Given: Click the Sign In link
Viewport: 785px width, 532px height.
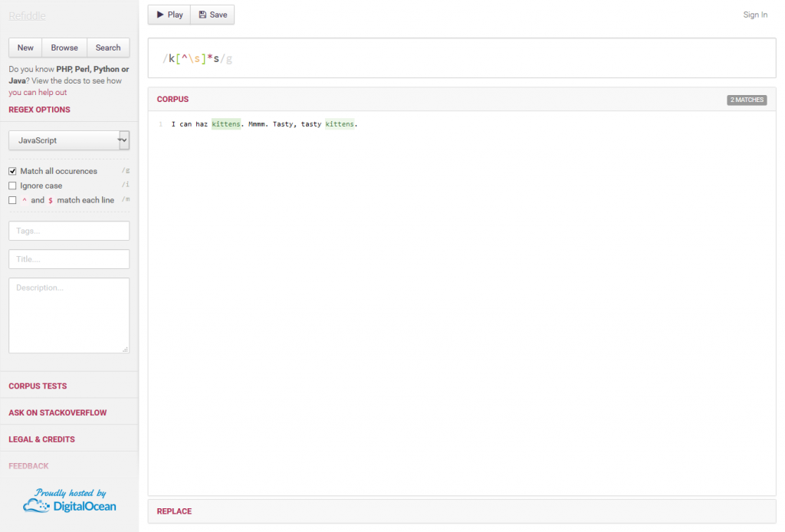Looking at the screenshot, I should click(x=755, y=14).
